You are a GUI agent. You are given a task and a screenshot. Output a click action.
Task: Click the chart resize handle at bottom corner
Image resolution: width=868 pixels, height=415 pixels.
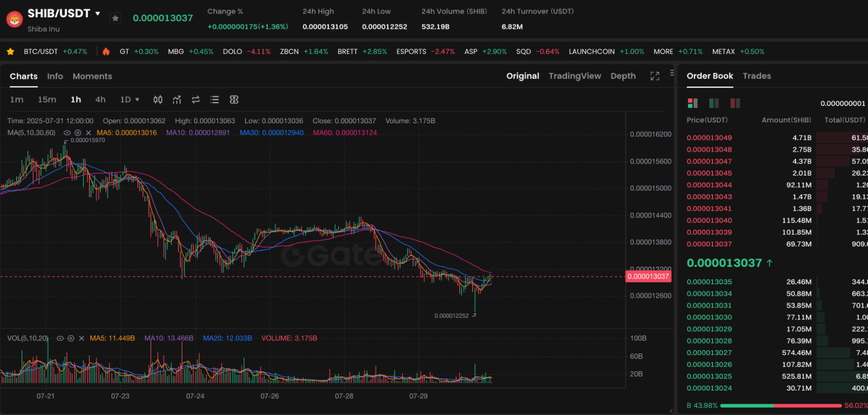[x=670, y=410]
